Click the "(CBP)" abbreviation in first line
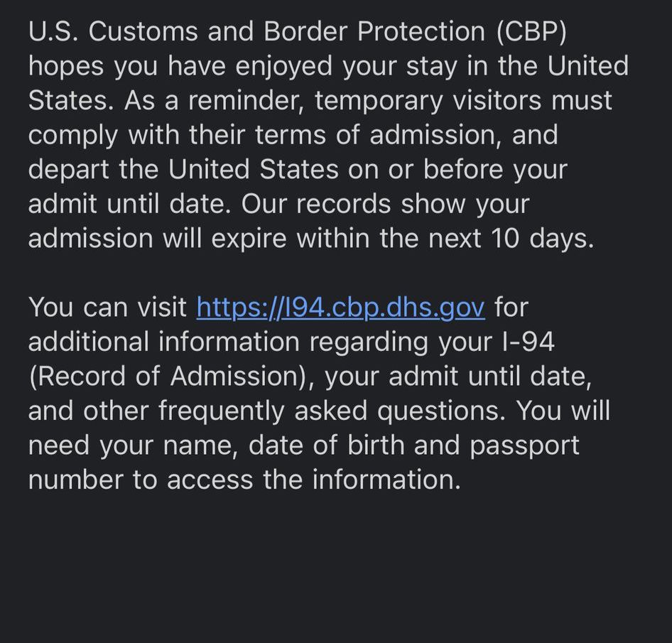 click(x=532, y=32)
